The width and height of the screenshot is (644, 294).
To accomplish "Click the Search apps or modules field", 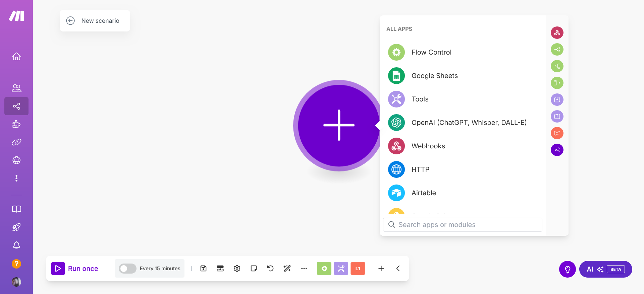I will tap(463, 225).
